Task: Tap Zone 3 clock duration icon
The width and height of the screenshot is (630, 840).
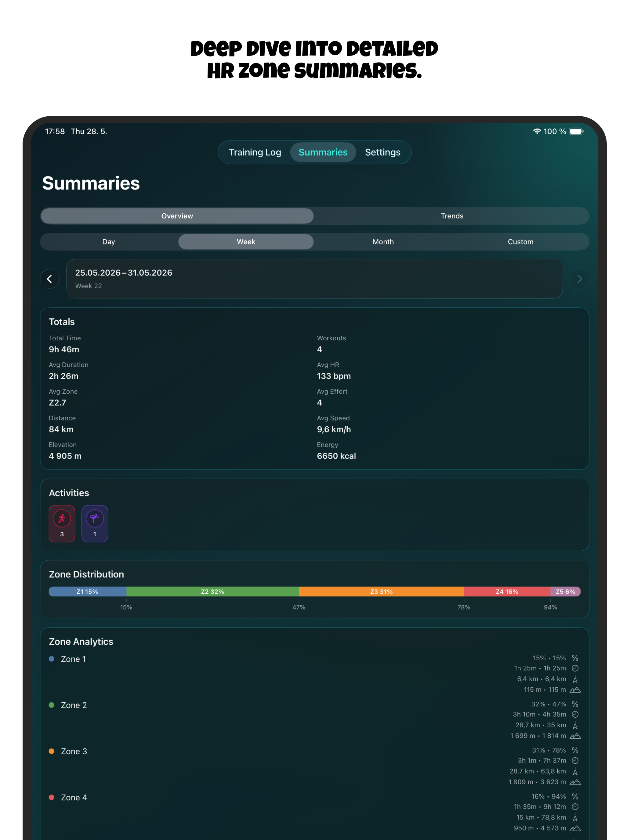Action: point(575,761)
